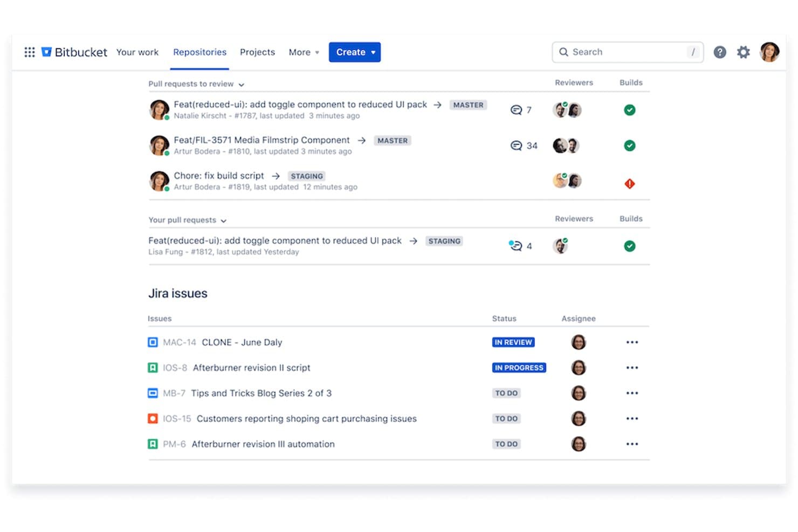Open the Chore: fix build script pull request
798x532 pixels.
click(219, 176)
